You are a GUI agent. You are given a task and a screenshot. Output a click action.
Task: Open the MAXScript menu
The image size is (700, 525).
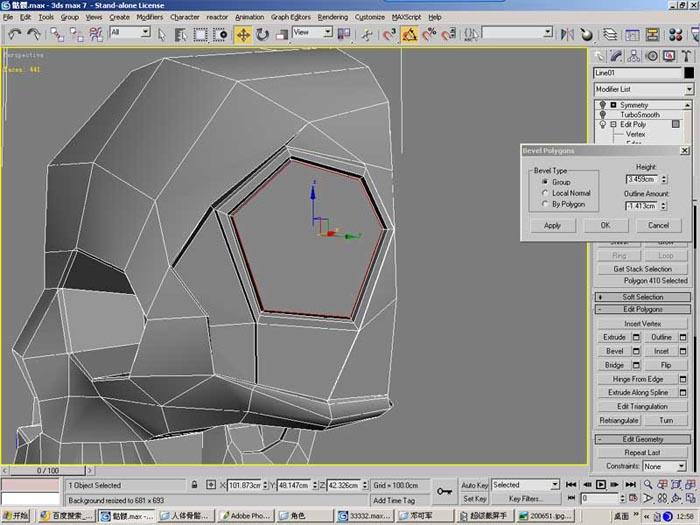pos(406,17)
